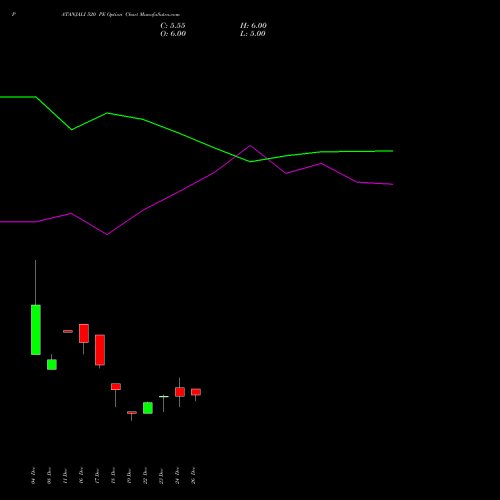Click the '22 Dec' date axis label
This screenshot has width=500, height=500.
coord(145,476)
